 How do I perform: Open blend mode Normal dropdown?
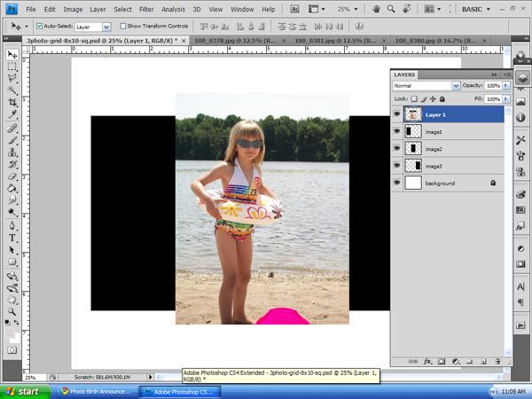(x=456, y=86)
